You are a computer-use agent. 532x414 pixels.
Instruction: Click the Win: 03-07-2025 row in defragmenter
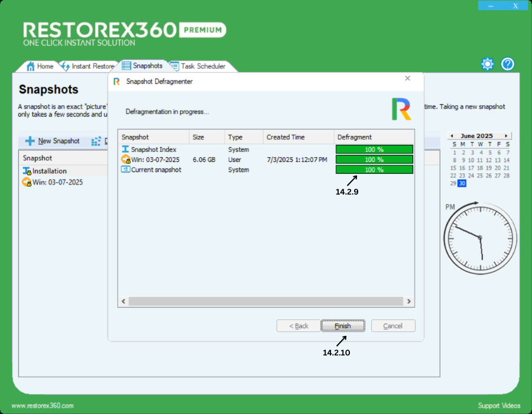point(154,160)
